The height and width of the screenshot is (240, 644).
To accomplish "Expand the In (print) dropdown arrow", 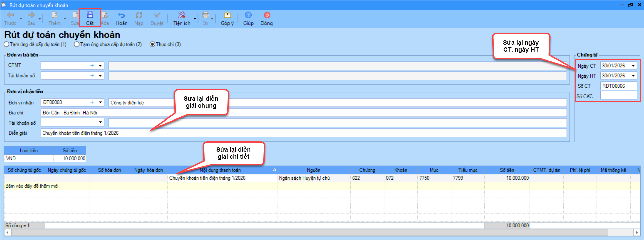I will click(x=212, y=19).
